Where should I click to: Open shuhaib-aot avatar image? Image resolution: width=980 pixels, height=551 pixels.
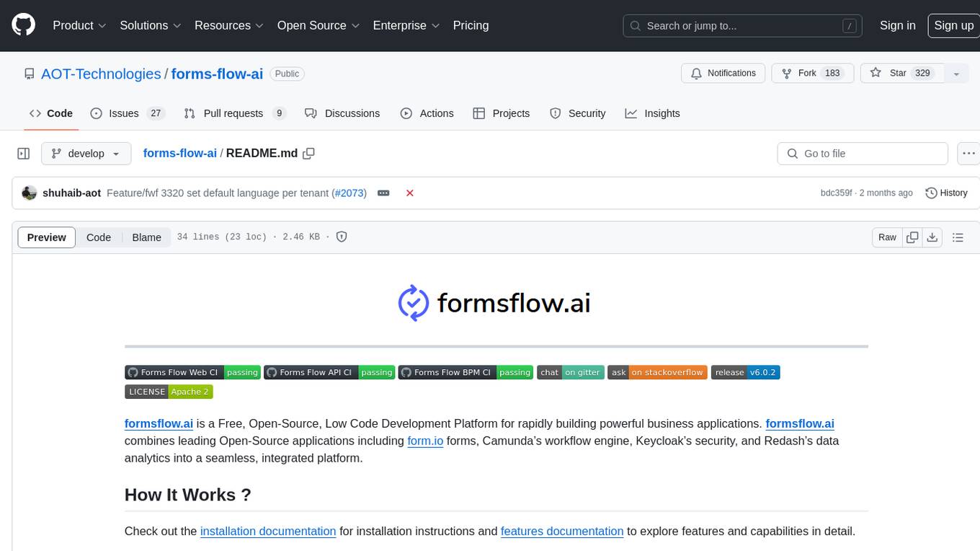[x=30, y=193]
